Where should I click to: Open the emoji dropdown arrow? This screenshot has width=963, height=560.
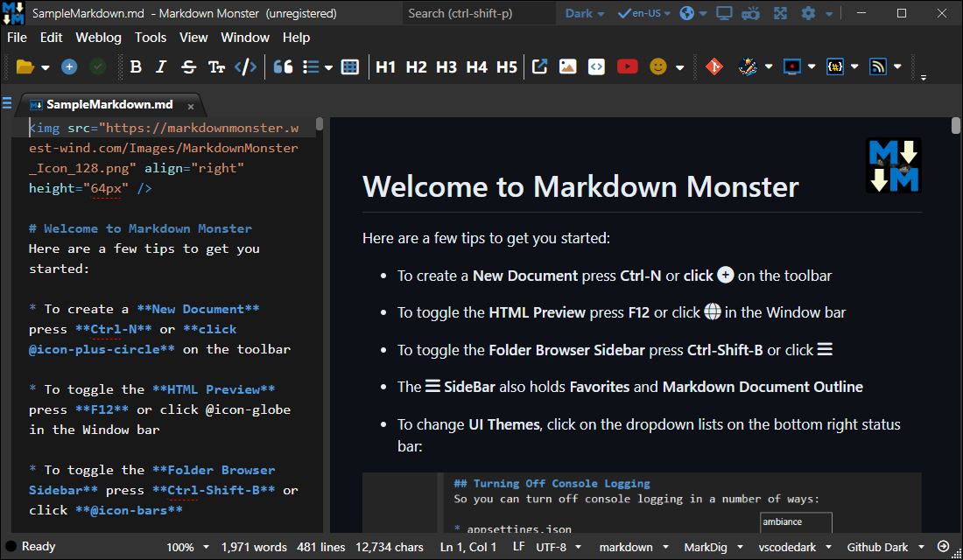click(x=680, y=67)
